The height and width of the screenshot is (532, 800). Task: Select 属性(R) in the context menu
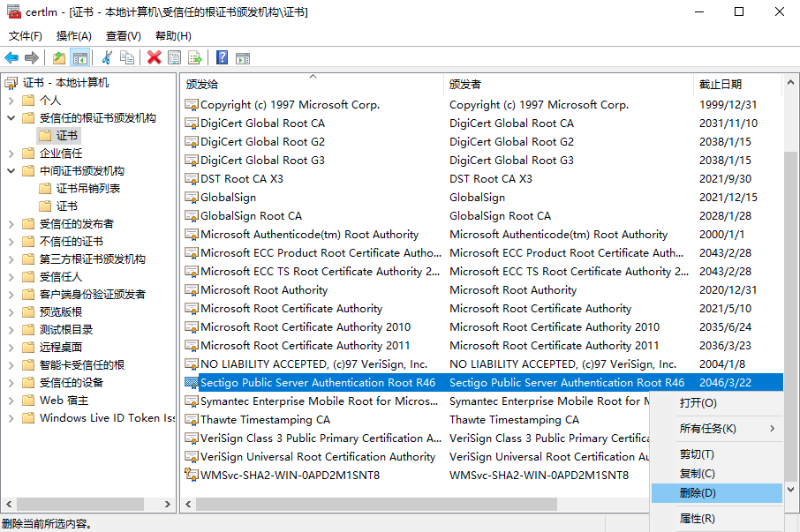(698, 519)
